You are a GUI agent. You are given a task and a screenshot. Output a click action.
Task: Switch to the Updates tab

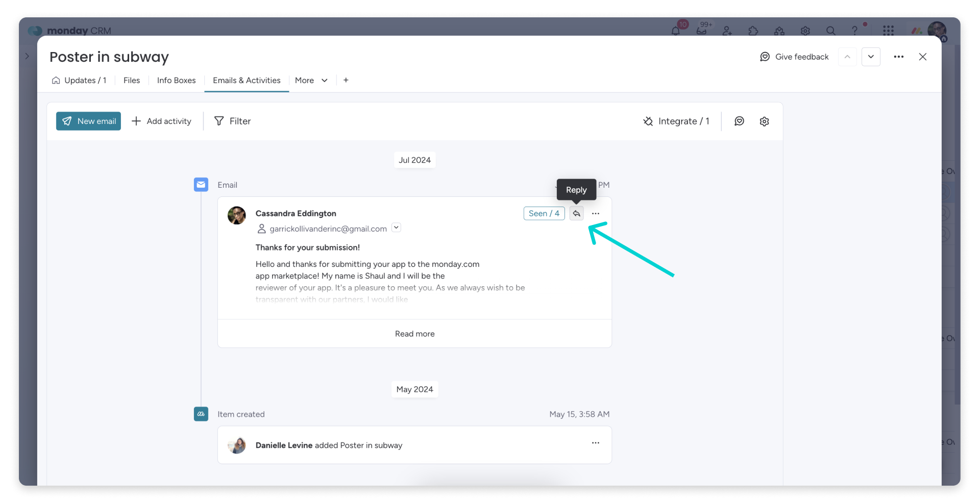tap(80, 81)
